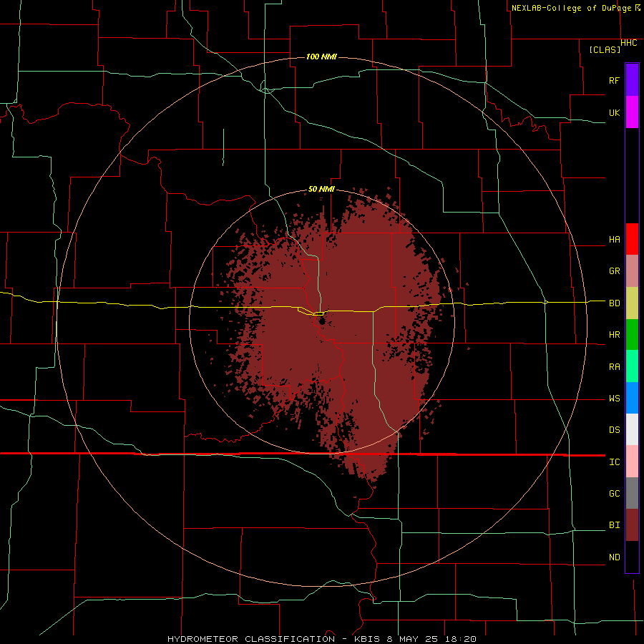The width and height of the screenshot is (644, 644).
Task: Click the IC pink legend swatch
Action: point(632,462)
